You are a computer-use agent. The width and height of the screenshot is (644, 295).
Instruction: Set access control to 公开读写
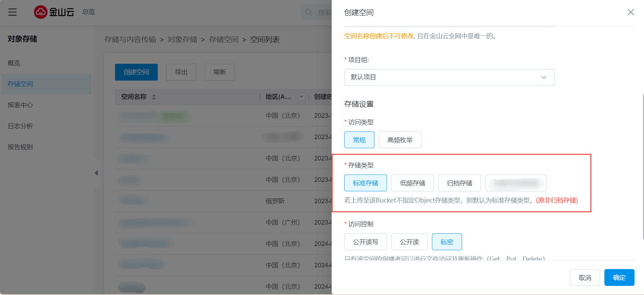tap(365, 242)
